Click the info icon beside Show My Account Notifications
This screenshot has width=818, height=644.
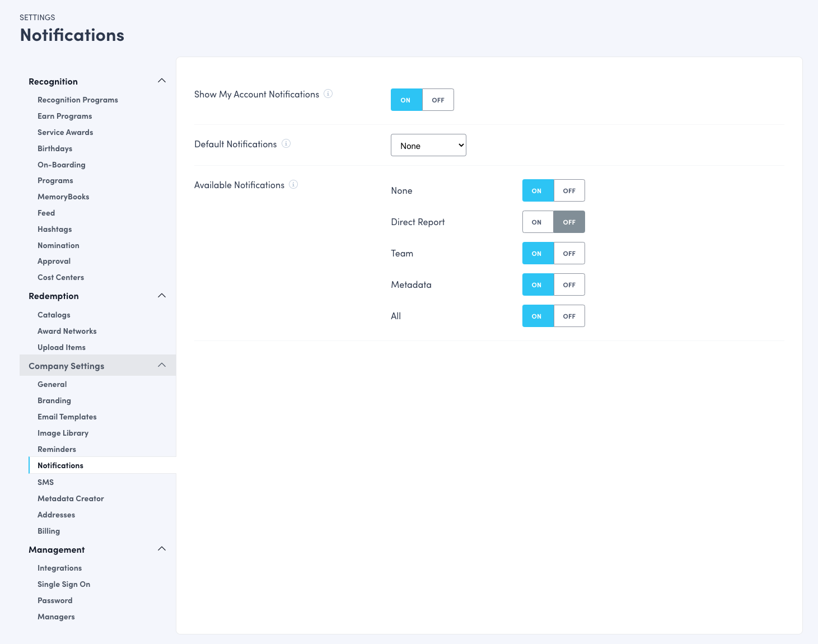(328, 94)
